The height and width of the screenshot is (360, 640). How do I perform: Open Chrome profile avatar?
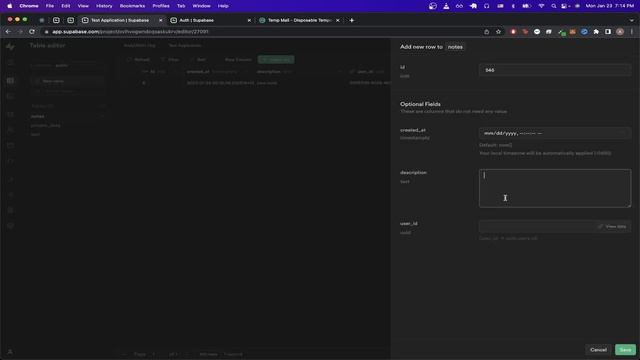click(620, 31)
